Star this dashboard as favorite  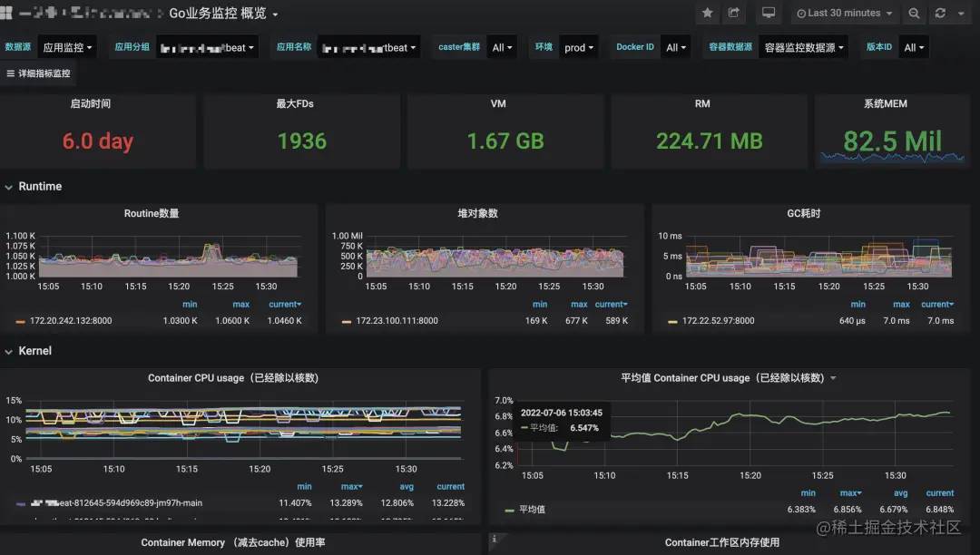pyautogui.click(x=707, y=13)
